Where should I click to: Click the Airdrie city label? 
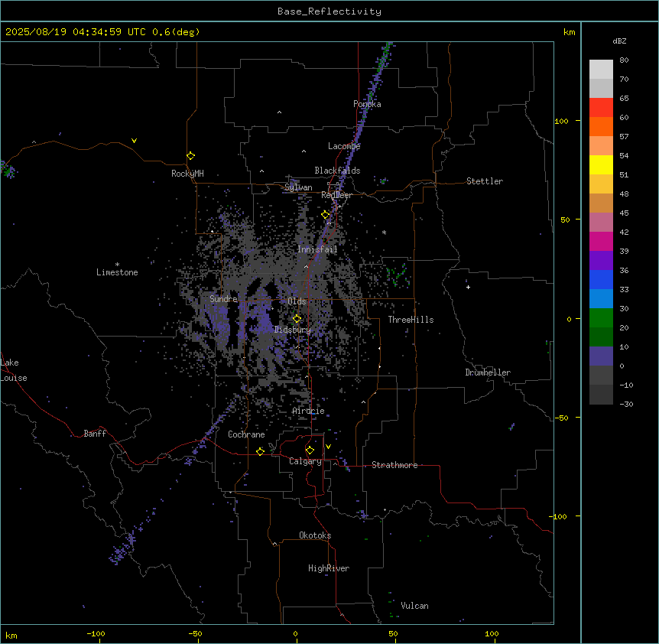[309, 411]
